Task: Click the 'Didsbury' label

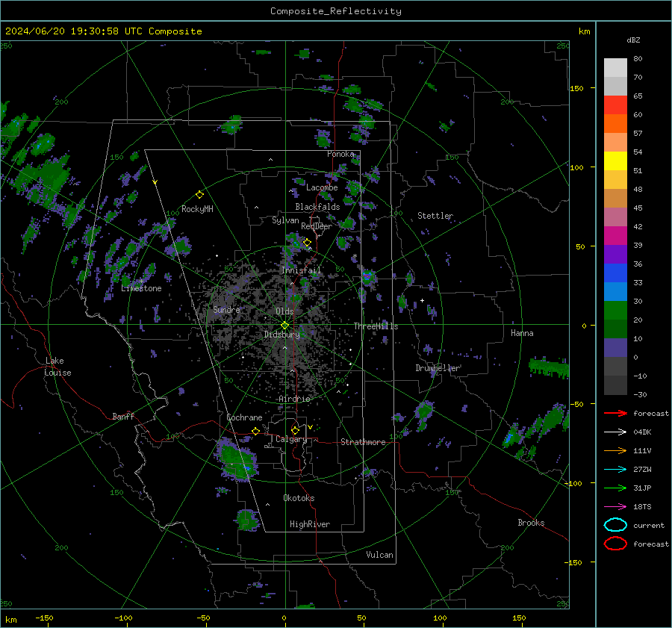Action: (x=282, y=335)
